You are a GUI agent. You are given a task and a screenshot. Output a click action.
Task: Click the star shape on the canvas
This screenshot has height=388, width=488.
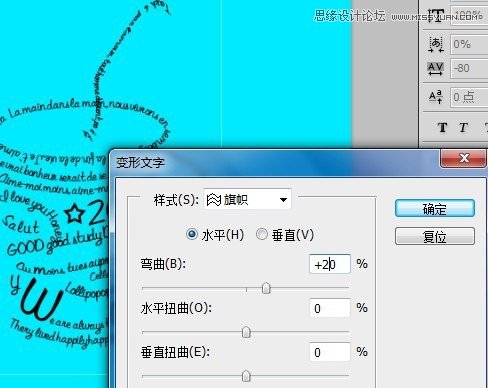74,214
